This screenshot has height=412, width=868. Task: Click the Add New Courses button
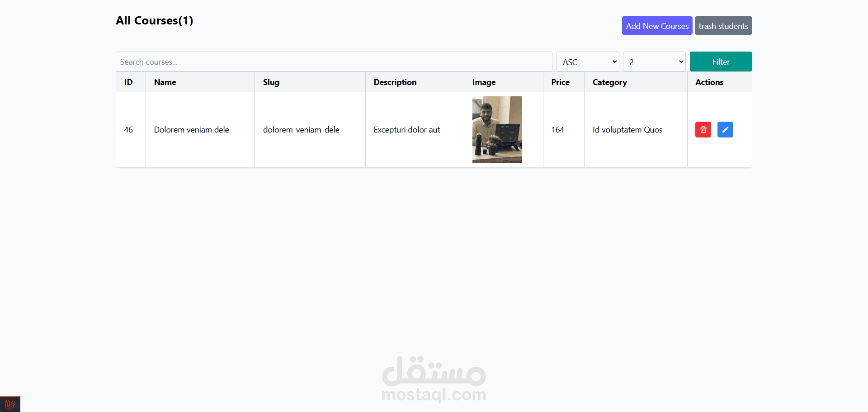click(x=657, y=26)
